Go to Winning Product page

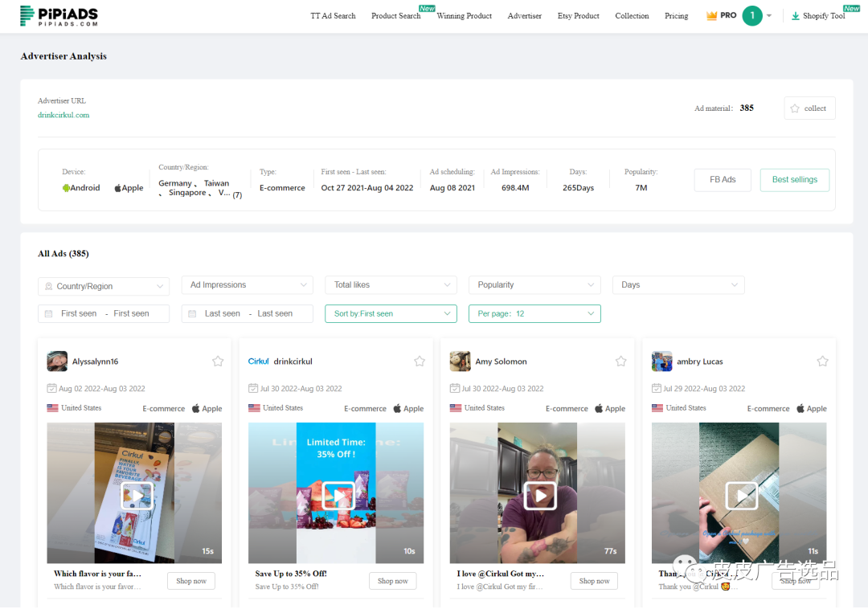[464, 16]
